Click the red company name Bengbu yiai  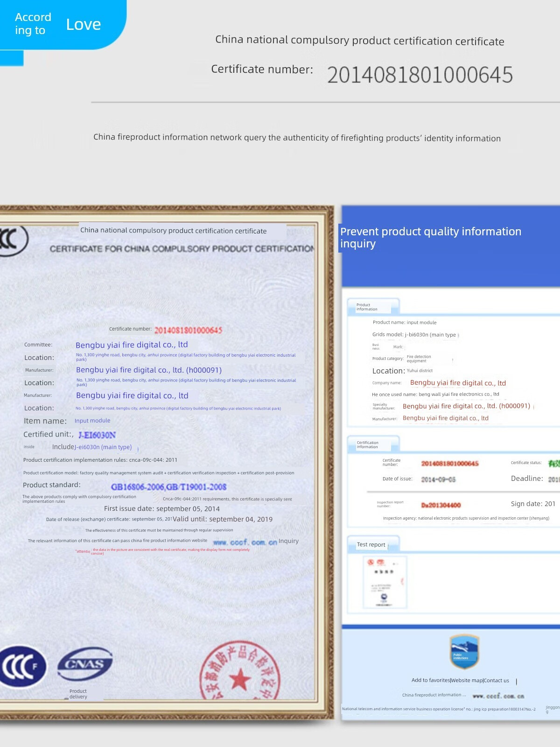pyautogui.click(x=457, y=383)
